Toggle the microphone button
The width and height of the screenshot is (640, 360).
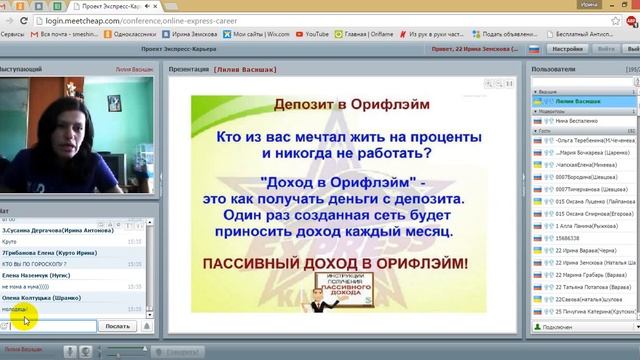70,352
